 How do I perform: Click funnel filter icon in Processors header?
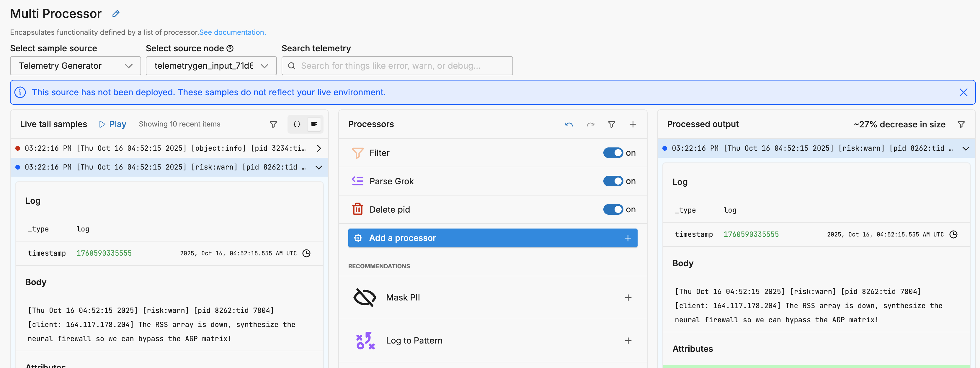(x=611, y=124)
